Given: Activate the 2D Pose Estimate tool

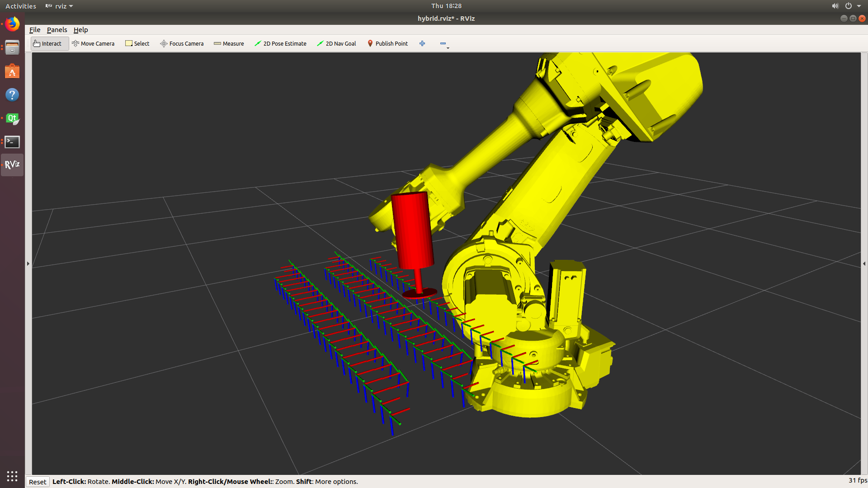Looking at the screenshot, I should [280, 43].
